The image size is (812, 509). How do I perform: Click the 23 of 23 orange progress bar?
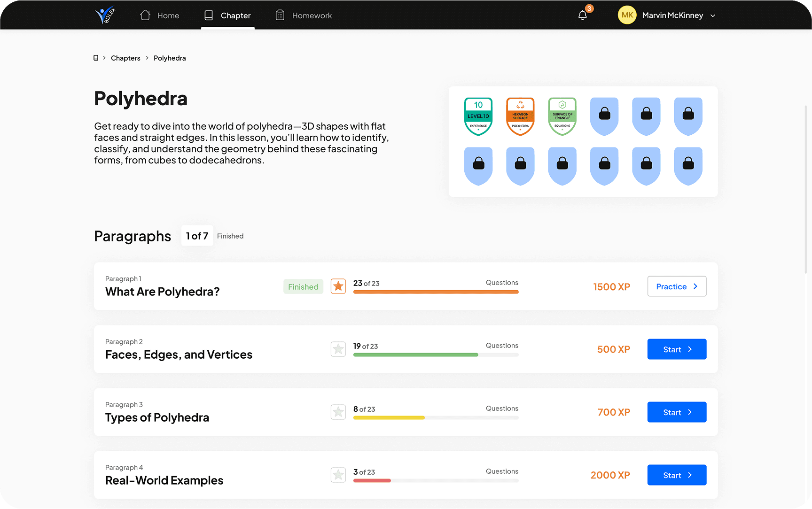[436, 292]
